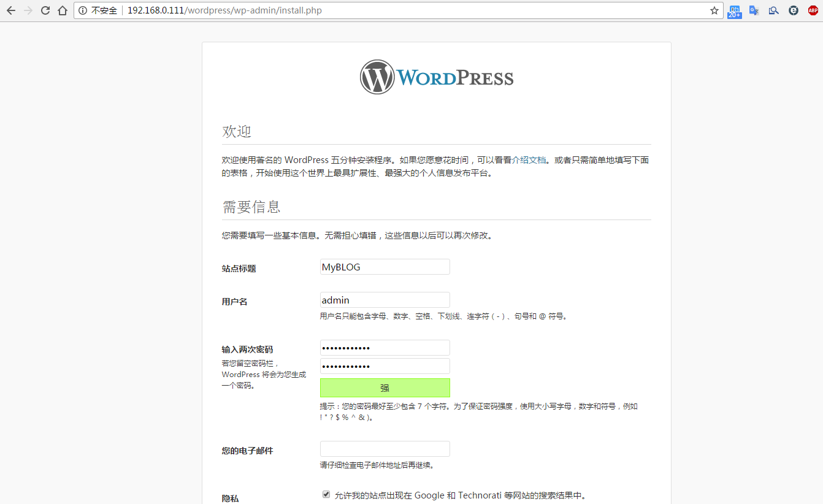Click the Google and Technorati checkbox label
The image size is (823, 504).
460,495
